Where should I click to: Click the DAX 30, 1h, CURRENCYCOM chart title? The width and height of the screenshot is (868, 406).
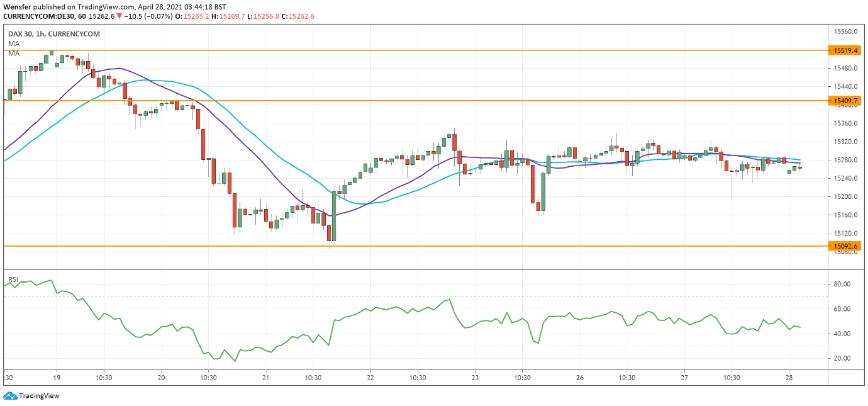tap(53, 34)
